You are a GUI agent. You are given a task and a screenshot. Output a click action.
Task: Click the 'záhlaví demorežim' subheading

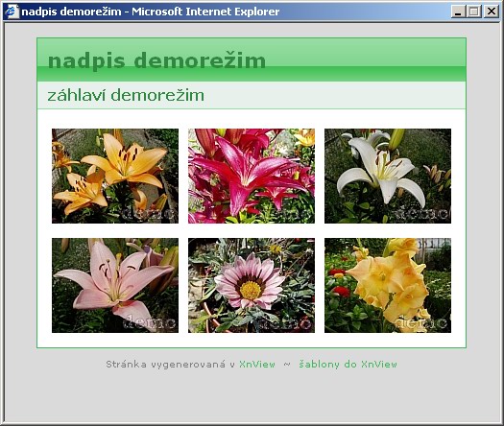point(126,95)
